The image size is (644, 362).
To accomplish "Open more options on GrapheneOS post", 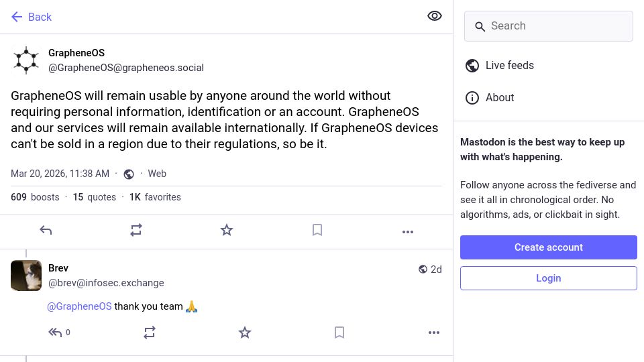I will pos(408,232).
